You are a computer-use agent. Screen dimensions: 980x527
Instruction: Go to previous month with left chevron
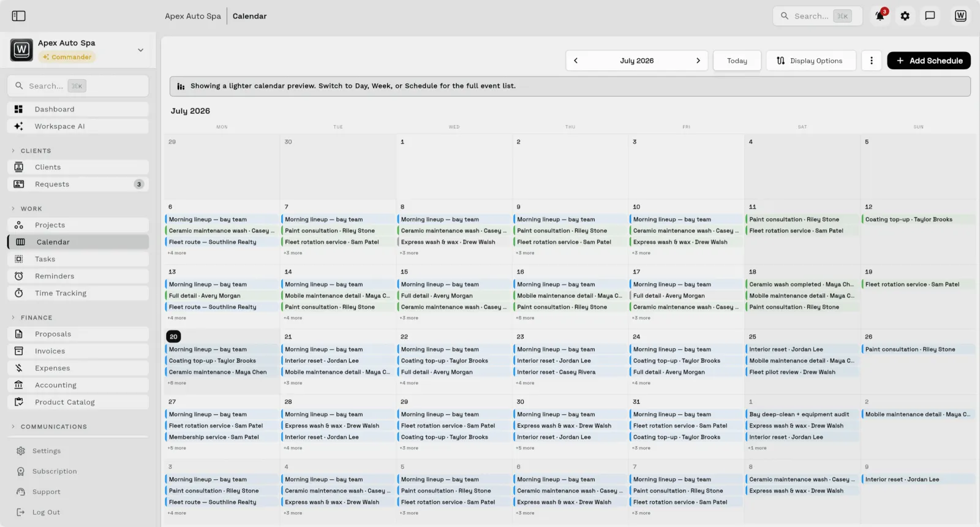click(x=576, y=61)
